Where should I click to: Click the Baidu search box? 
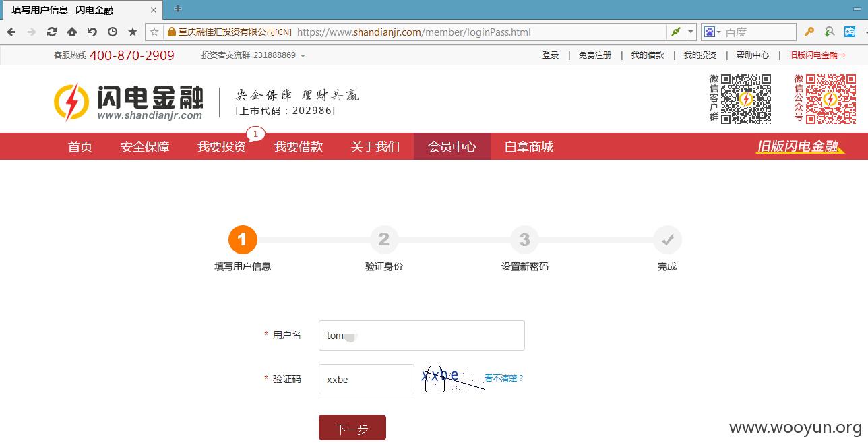759,32
